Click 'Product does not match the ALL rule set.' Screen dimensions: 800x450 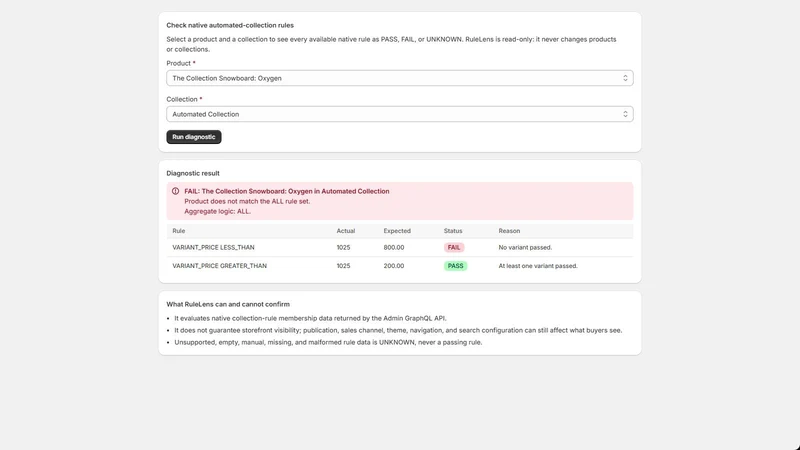[247, 201]
